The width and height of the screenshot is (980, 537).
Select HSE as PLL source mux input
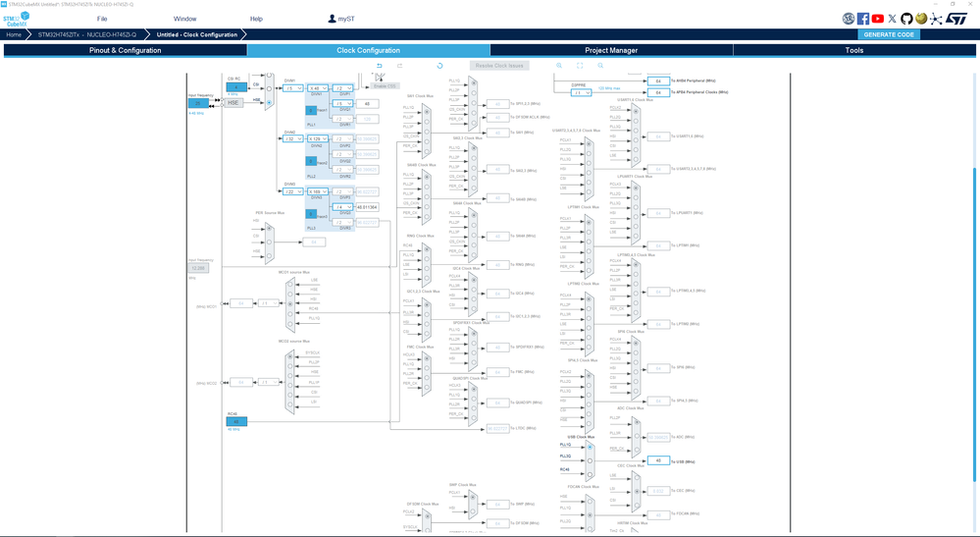[270, 102]
